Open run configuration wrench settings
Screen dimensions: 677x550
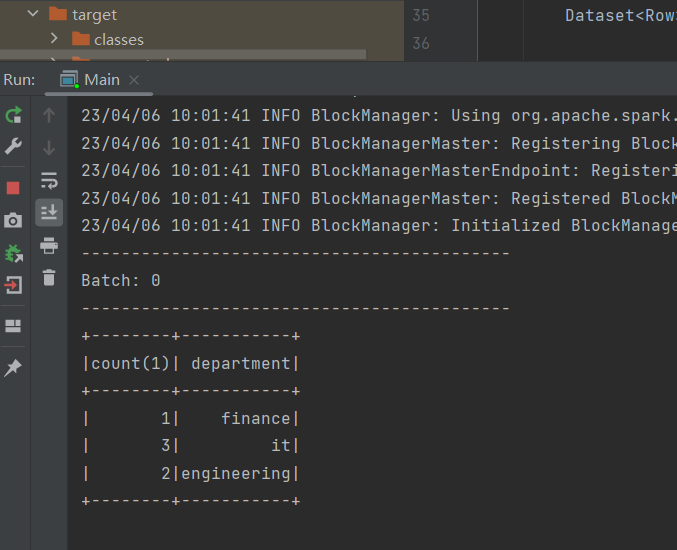coord(13,146)
